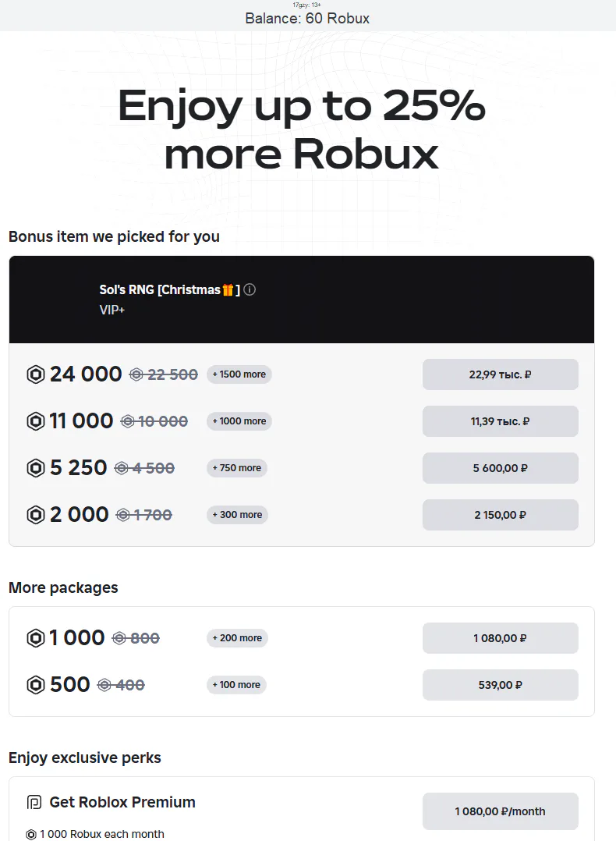Click the Premium icon by Get Roblox Premium
This screenshot has width=616, height=841.
(34, 802)
